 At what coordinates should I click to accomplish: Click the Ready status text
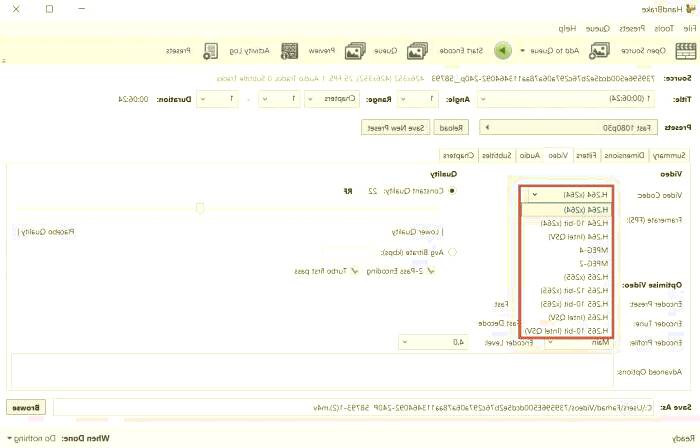point(683,438)
